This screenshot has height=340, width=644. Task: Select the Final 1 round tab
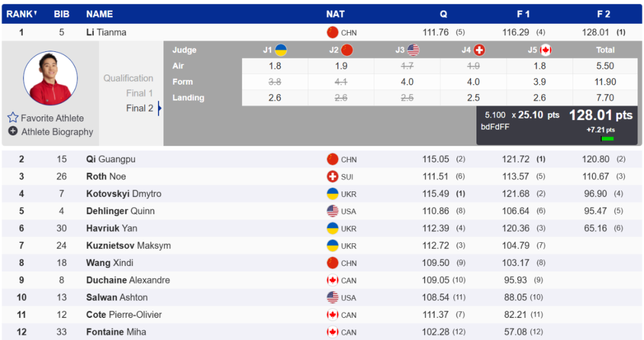tap(139, 93)
